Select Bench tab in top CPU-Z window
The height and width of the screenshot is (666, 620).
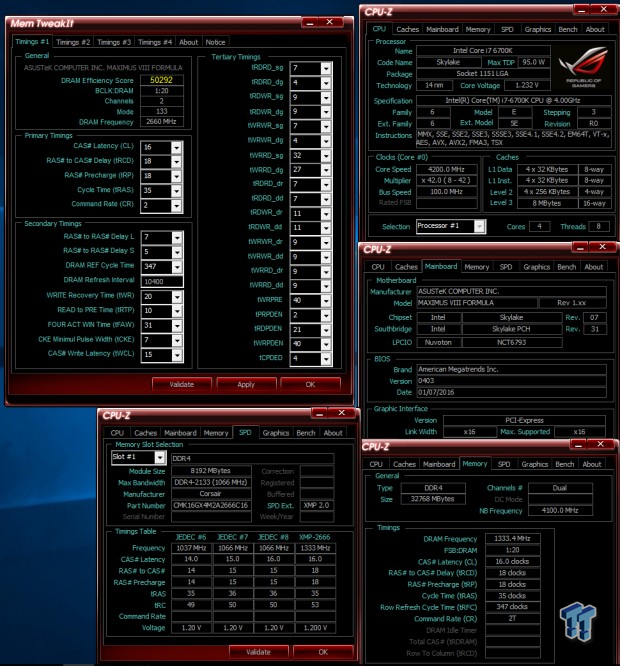[568, 29]
